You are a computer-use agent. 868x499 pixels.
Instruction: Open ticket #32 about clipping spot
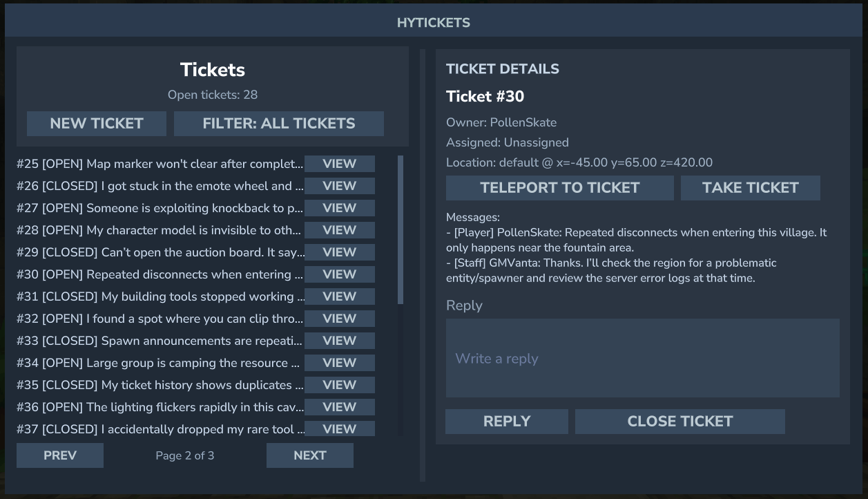(x=339, y=319)
